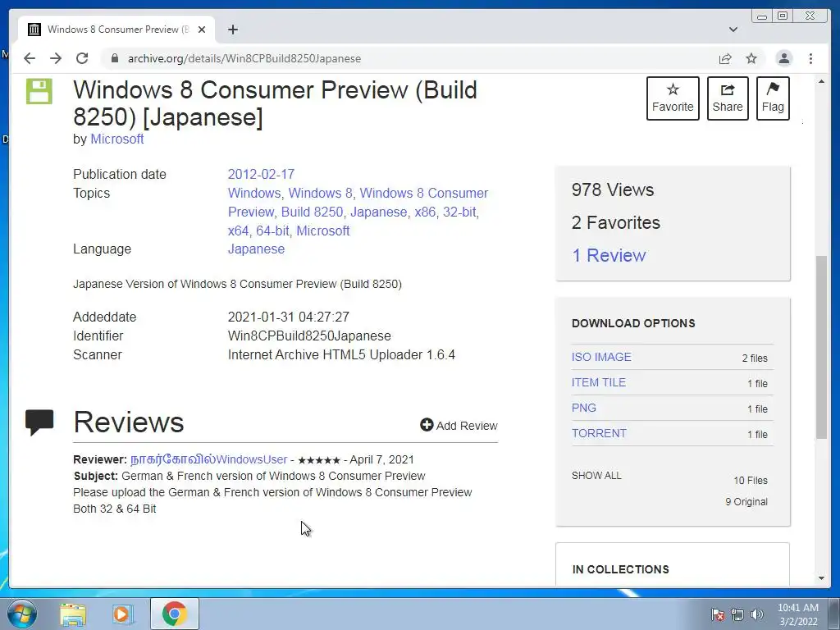
Task: Click identifier value Win8CPBuild8250Japanese
Action: [309, 336]
